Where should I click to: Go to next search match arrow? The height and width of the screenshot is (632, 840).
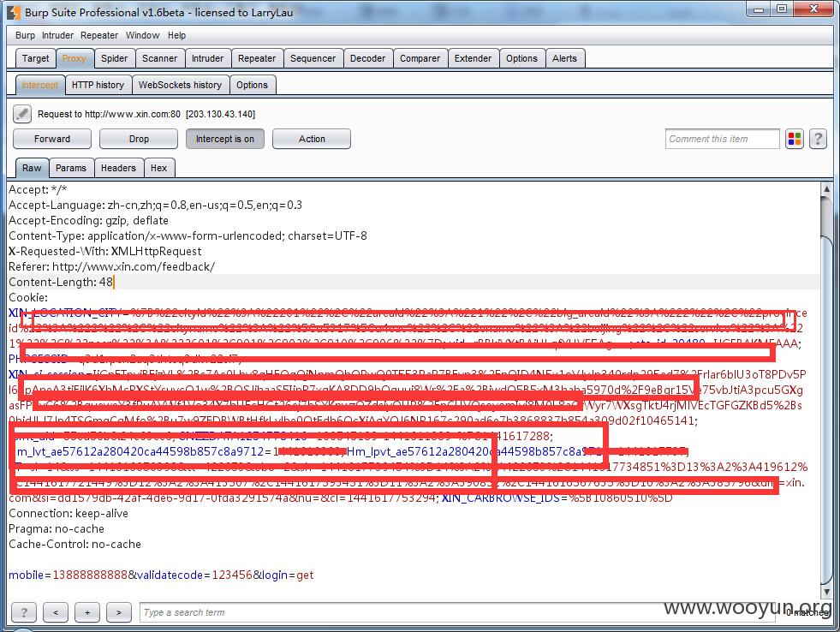coord(119,612)
